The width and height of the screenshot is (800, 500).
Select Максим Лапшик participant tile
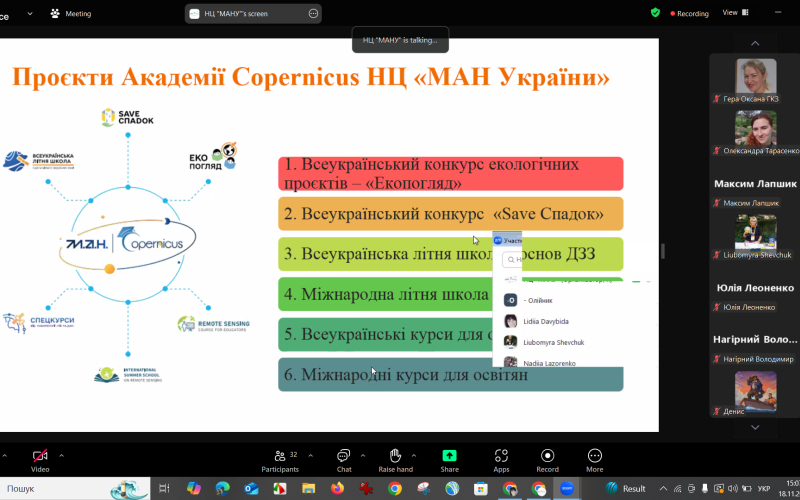tap(755, 184)
